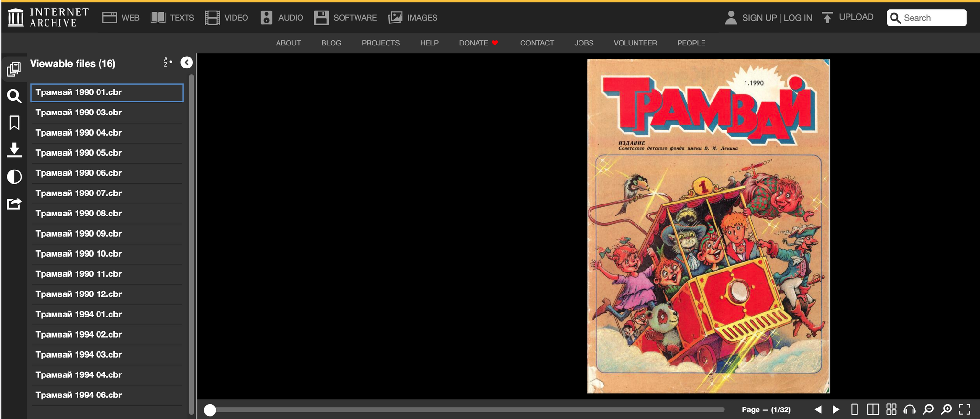The height and width of the screenshot is (419, 980).
Task: Collapse the side panel with chevron
Action: 187,62
